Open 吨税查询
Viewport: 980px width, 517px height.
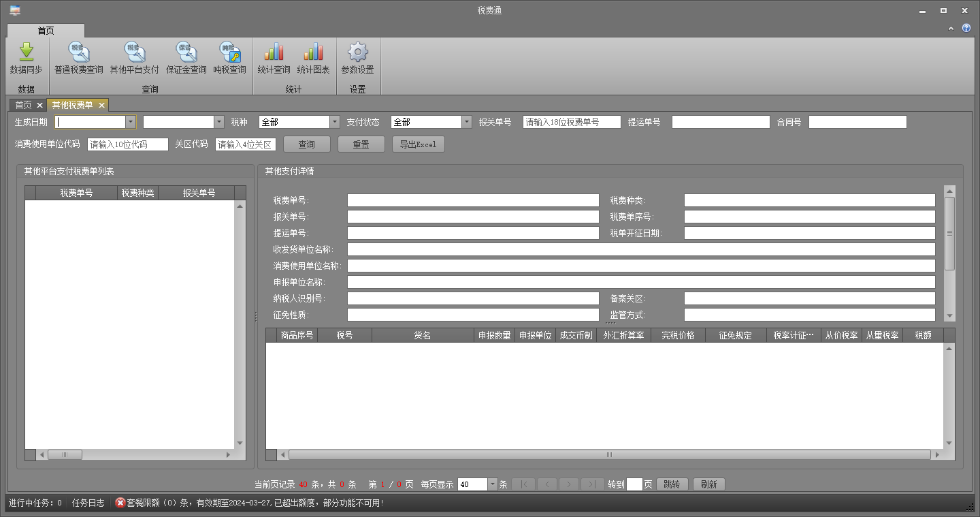pos(229,59)
